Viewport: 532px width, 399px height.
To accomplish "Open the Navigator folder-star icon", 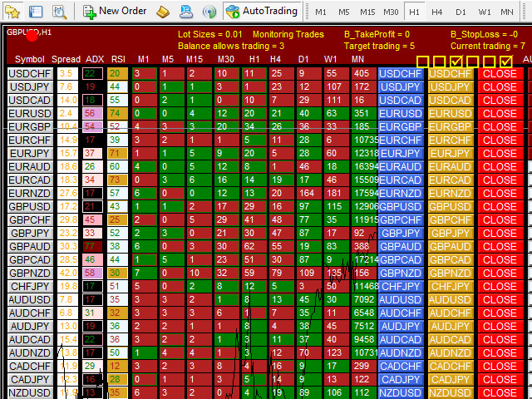I will pos(12,12).
